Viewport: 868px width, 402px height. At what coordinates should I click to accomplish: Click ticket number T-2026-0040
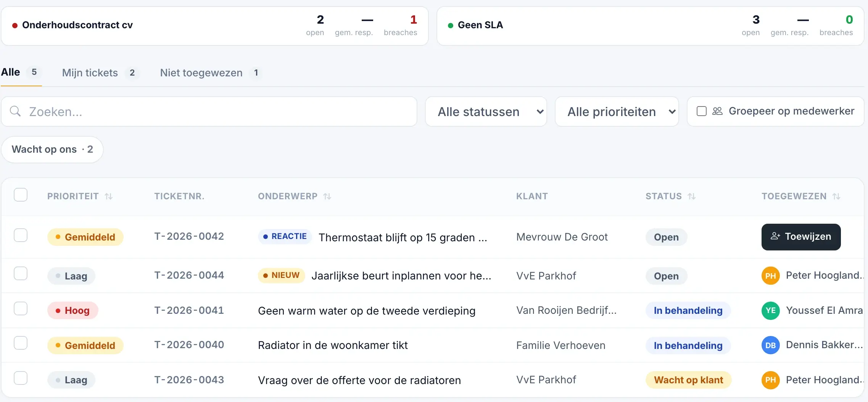(x=189, y=345)
